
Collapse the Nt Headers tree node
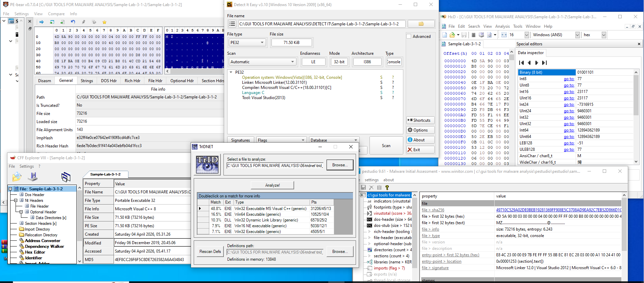[16, 201]
